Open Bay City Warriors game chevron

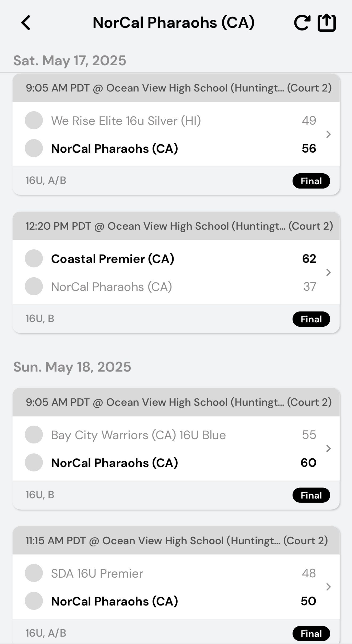click(x=328, y=449)
